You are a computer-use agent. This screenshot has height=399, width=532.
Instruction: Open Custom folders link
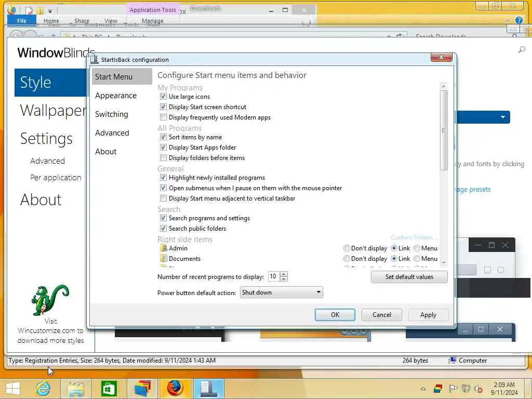(414, 237)
